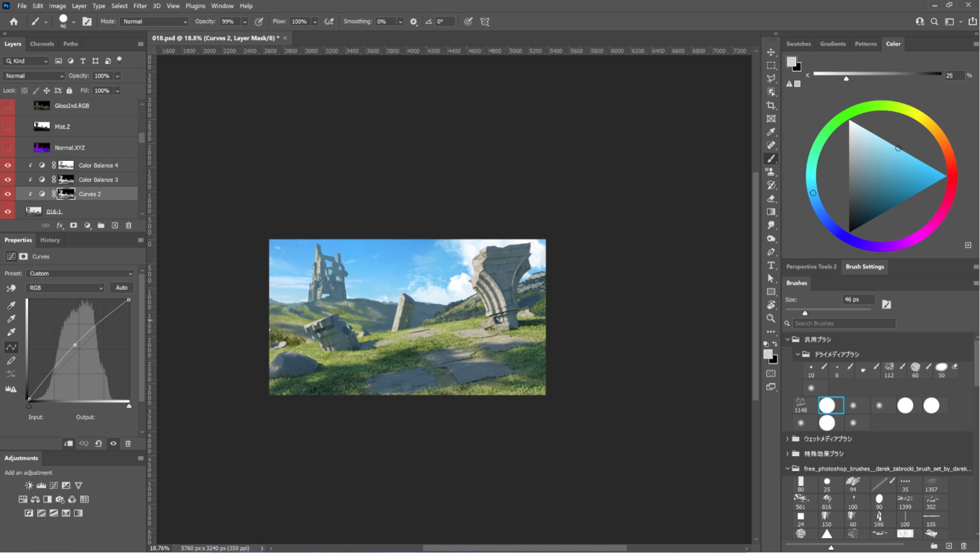Expand the ウェットメディアブラシ brush folder

pyautogui.click(x=787, y=439)
